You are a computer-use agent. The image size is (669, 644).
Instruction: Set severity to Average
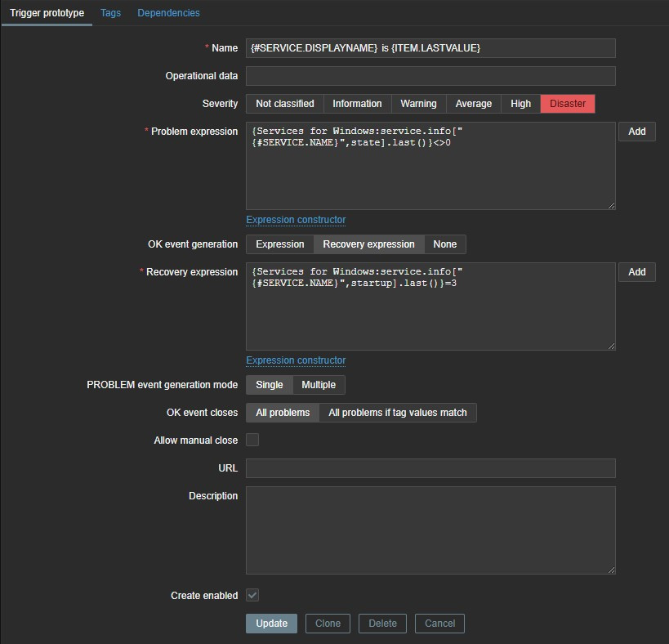[x=473, y=104]
